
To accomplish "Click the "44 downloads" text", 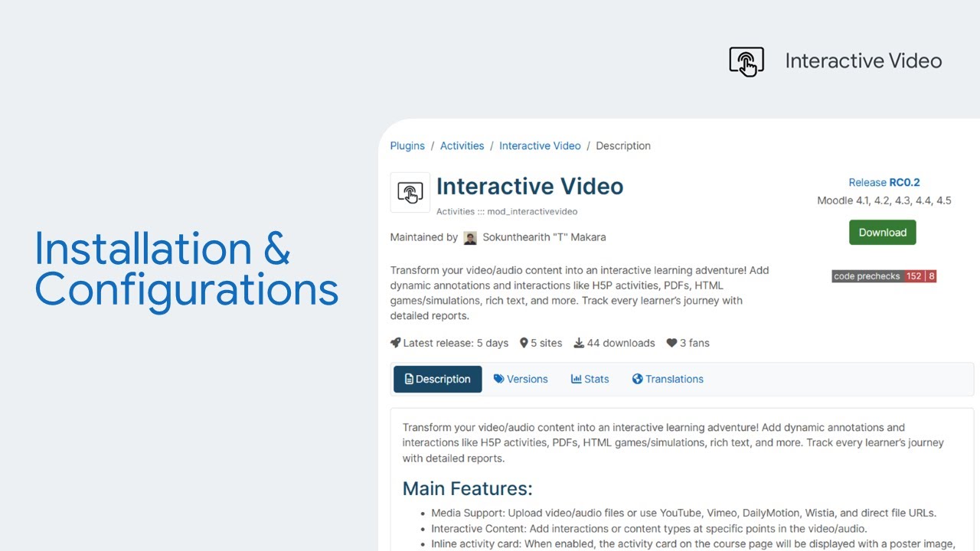I will 621,343.
